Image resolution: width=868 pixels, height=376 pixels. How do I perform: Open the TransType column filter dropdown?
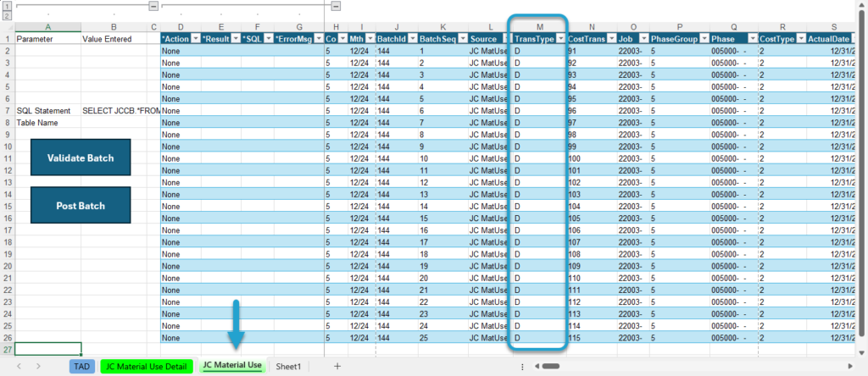[559, 39]
